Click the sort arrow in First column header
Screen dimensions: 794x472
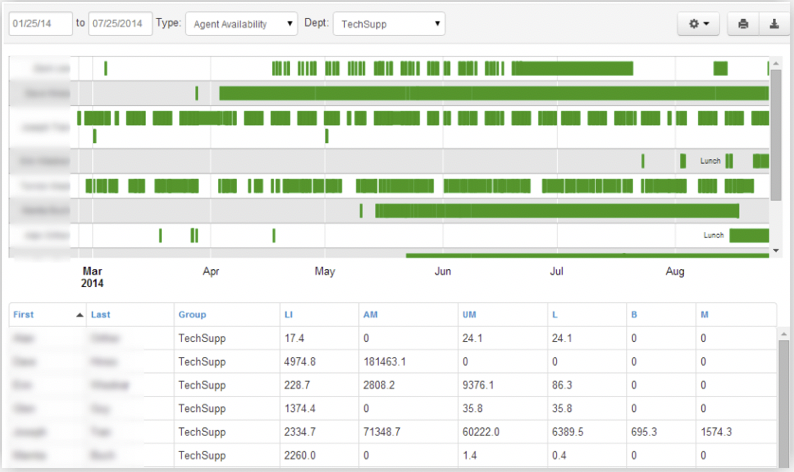(79, 314)
